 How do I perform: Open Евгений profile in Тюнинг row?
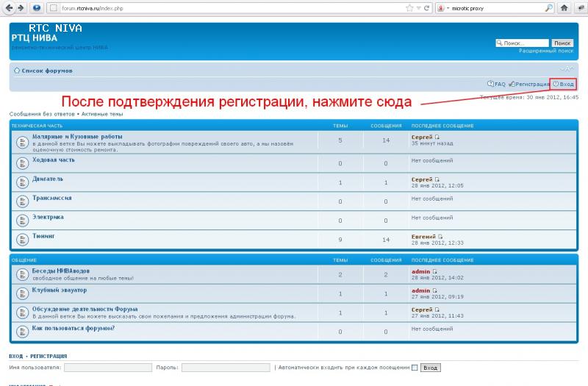tap(423, 237)
